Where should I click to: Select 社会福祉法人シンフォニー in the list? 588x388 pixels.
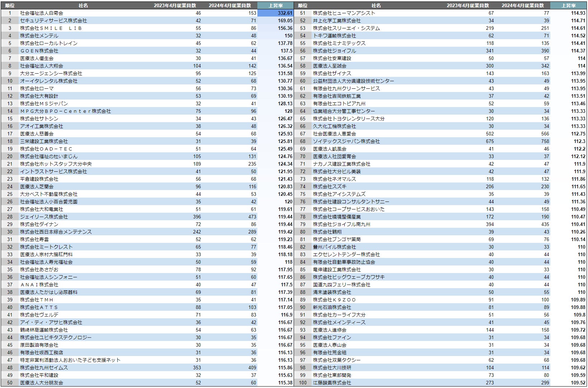click(x=49, y=277)
